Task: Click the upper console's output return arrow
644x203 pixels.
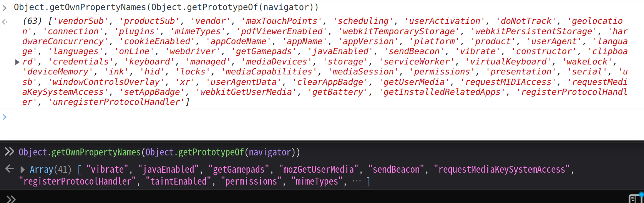Action: coord(5,21)
